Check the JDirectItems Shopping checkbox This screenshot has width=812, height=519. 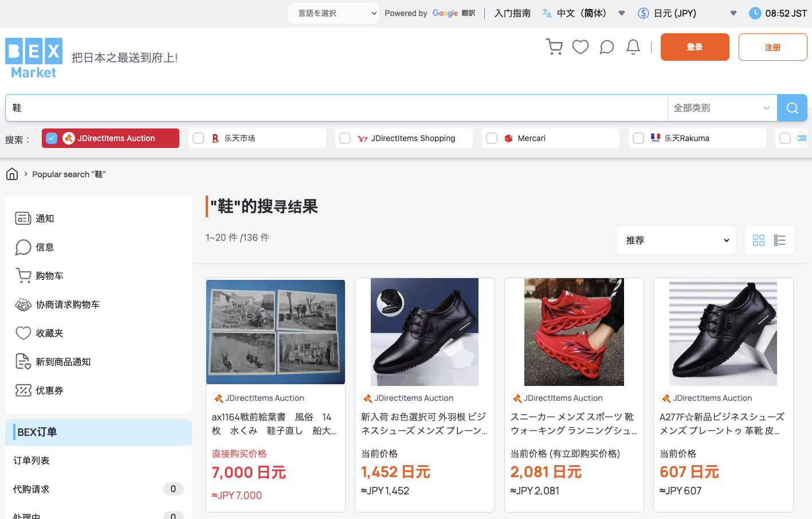(x=345, y=138)
